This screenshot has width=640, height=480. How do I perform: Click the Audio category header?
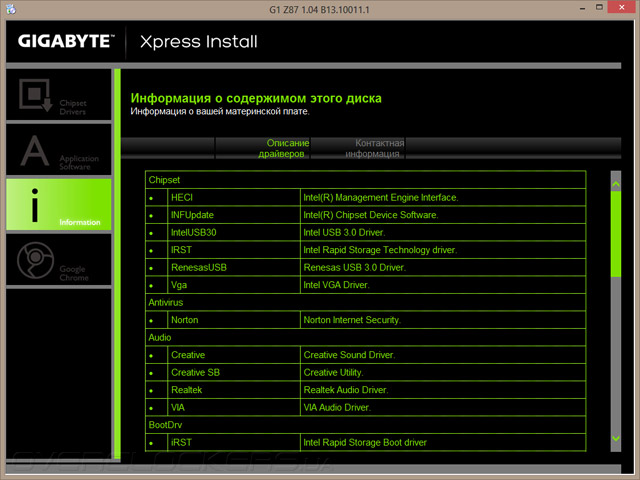(x=160, y=338)
